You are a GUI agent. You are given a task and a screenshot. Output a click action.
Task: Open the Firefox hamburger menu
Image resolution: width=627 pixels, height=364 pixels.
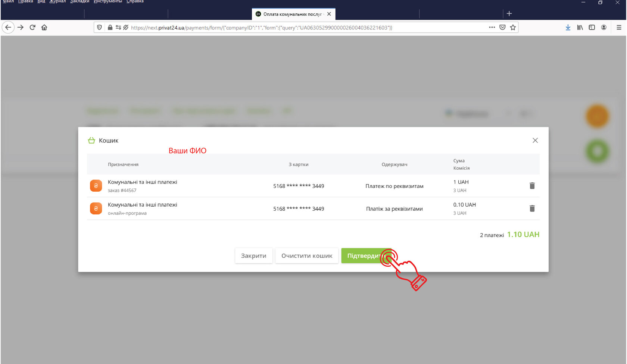[618, 27]
